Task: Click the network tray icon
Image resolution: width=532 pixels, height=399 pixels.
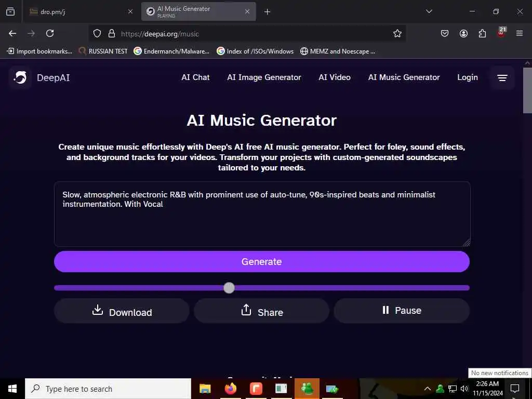Action: pos(452,389)
